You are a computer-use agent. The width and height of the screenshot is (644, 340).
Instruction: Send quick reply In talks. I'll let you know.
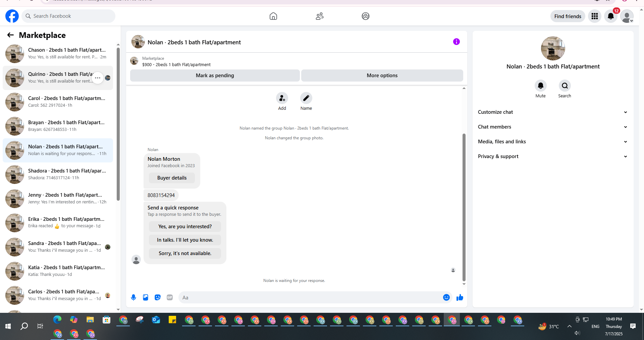coord(185,240)
